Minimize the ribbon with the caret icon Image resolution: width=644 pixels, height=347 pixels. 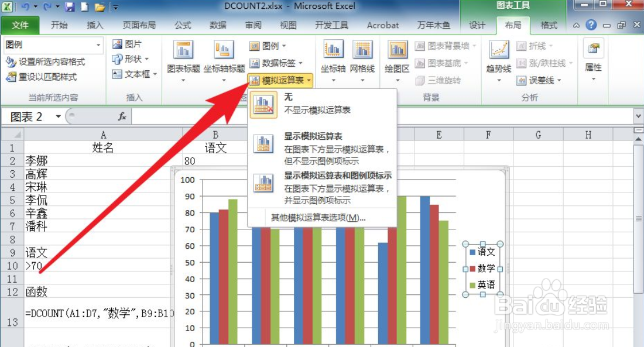(576, 26)
